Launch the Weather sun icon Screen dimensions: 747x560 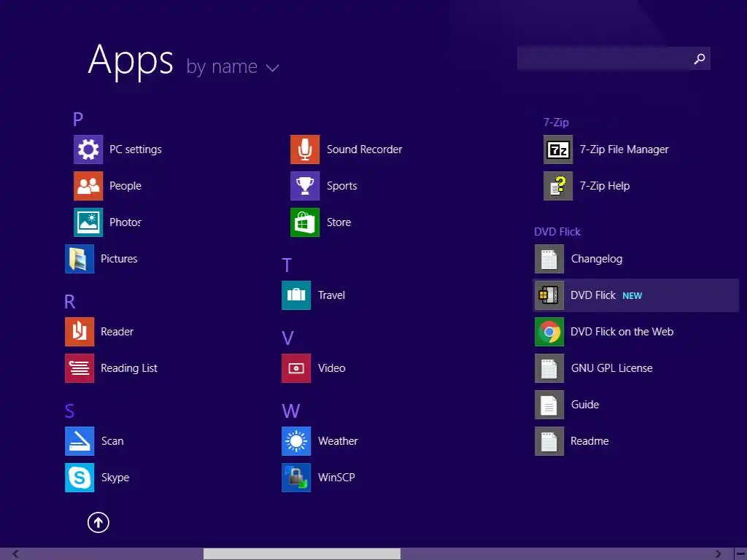click(296, 441)
